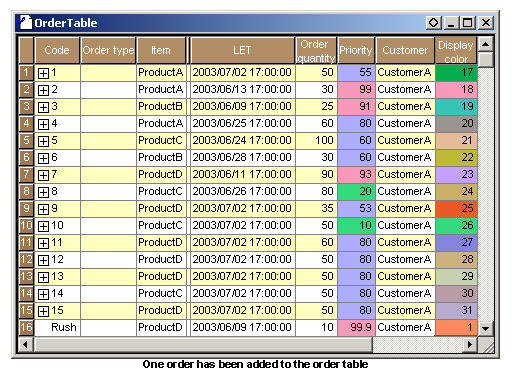Screen dimensions: 515x380
Task: Select the Order quantity column header
Action: click(316, 50)
